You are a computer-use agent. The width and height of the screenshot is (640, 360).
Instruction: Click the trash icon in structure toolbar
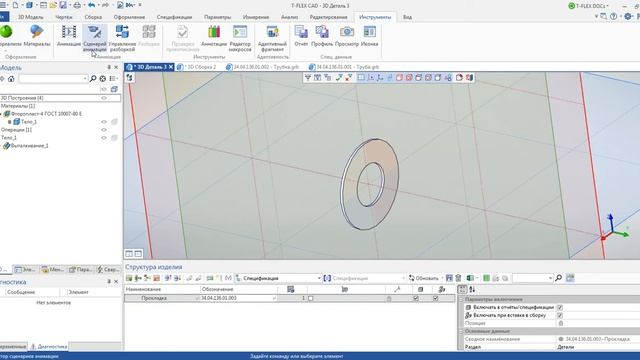[x=458, y=278]
